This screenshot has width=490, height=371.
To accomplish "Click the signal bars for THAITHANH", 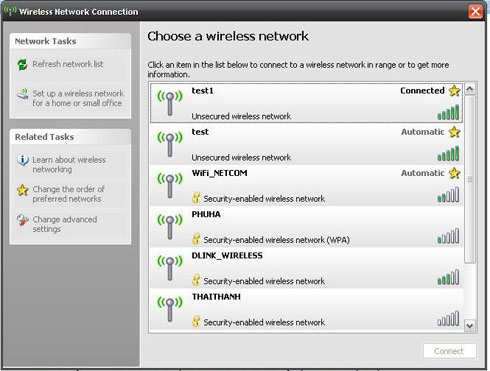I will point(448,319).
